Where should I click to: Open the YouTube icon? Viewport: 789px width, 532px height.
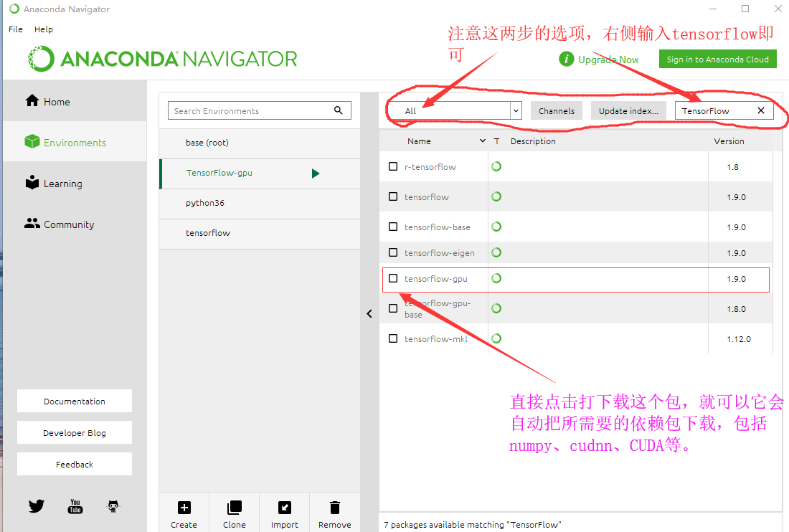click(x=75, y=506)
